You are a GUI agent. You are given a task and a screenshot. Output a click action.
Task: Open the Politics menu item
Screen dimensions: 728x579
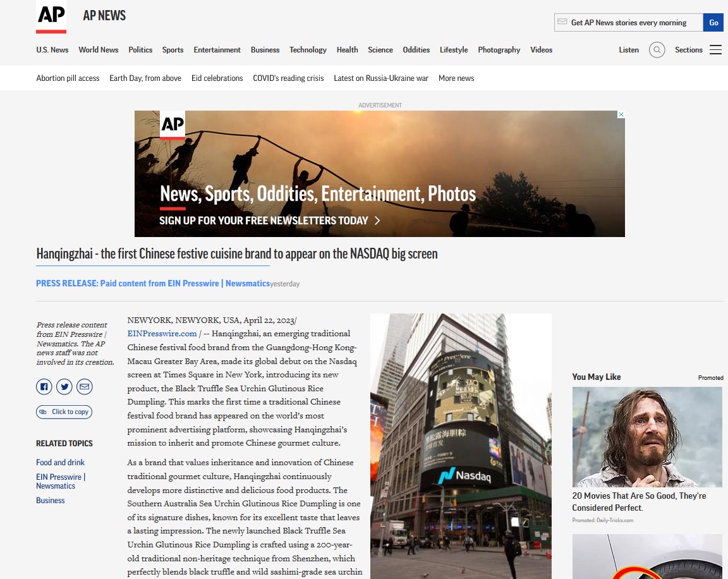pyautogui.click(x=140, y=50)
